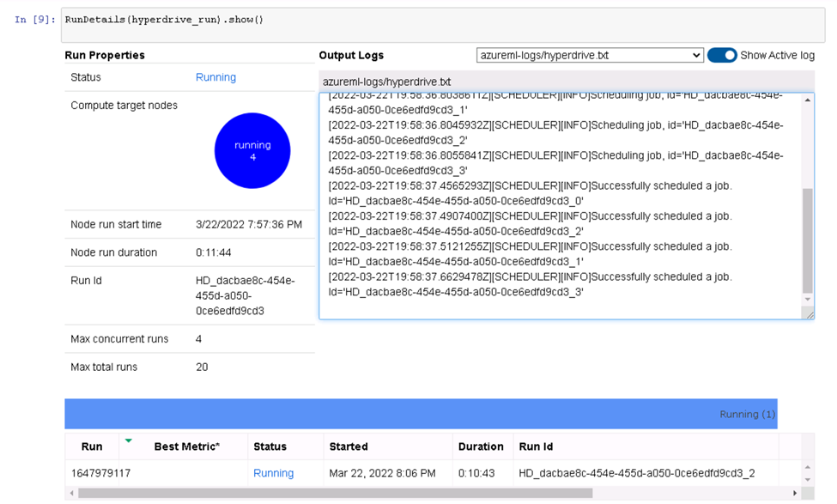Select the HD_dacbae8c..._2 Run Id table cell
Image resolution: width=837 pixels, height=504 pixels.
[637, 473]
